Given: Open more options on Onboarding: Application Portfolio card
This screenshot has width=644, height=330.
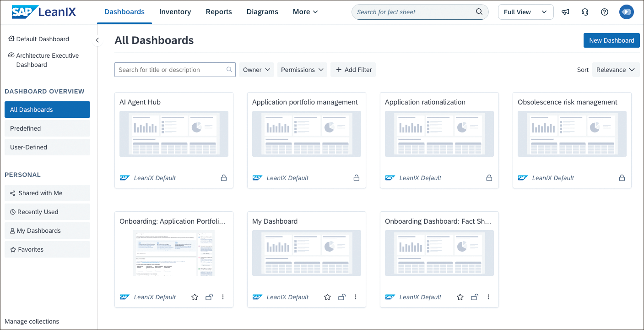Looking at the screenshot, I should coord(223,297).
